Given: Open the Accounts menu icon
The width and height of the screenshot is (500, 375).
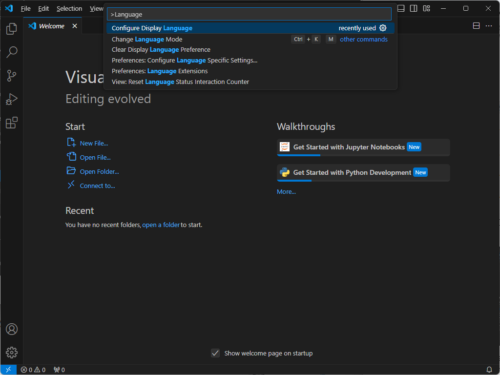Looking at the screenshot, I should [12, 329].
